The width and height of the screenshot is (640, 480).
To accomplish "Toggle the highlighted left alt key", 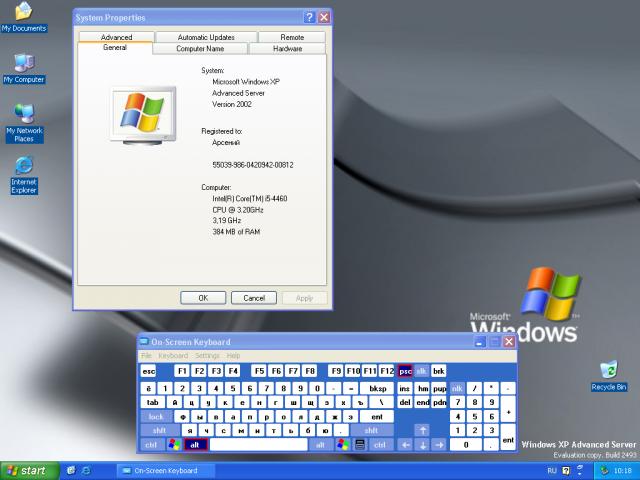I will coord(196,444).
